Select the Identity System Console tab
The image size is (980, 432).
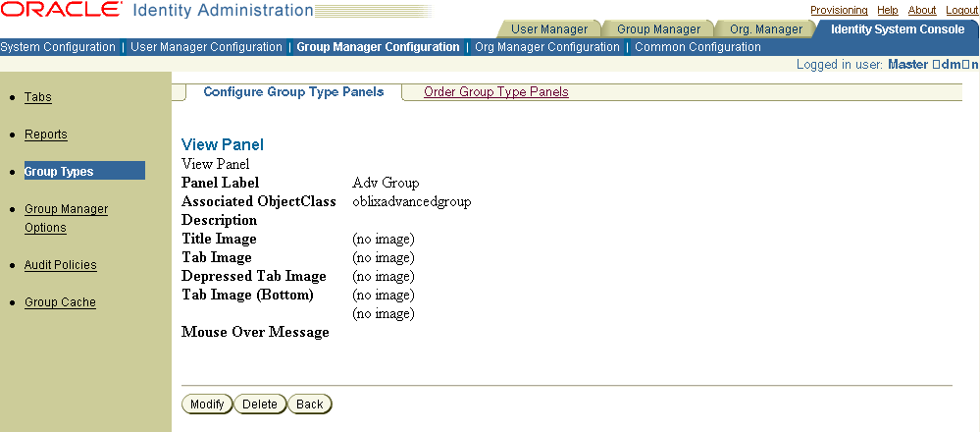pos(898,28)
